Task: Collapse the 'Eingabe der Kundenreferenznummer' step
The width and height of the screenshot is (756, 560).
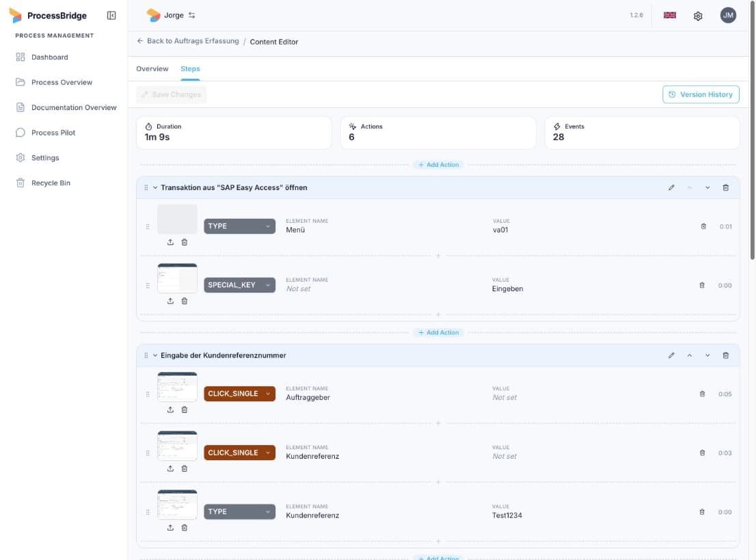Action: coord(155,356)
